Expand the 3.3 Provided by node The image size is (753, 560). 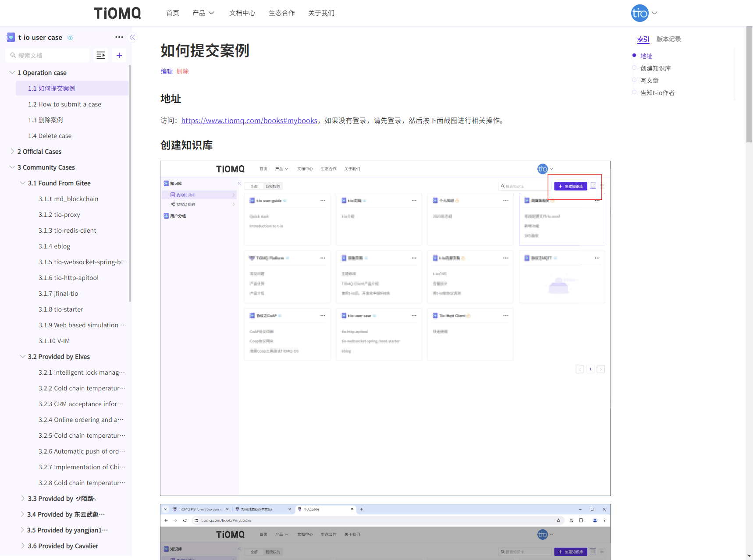point(22,499)
